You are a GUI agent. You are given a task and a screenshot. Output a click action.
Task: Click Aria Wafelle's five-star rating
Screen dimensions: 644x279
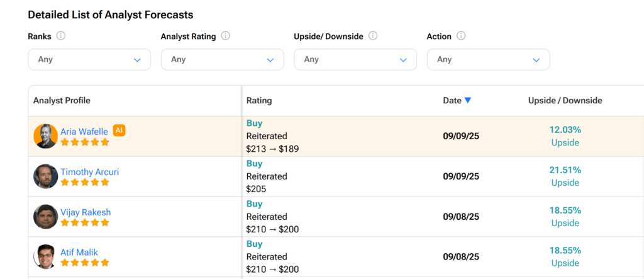pyautogui.click(x=85, y=142)
